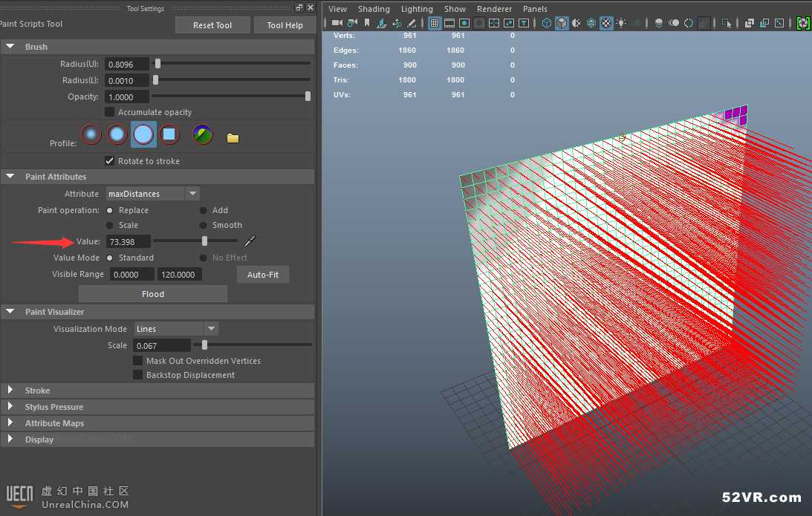
Task: Click the Reset Tool button
Action: coord(212,25)
